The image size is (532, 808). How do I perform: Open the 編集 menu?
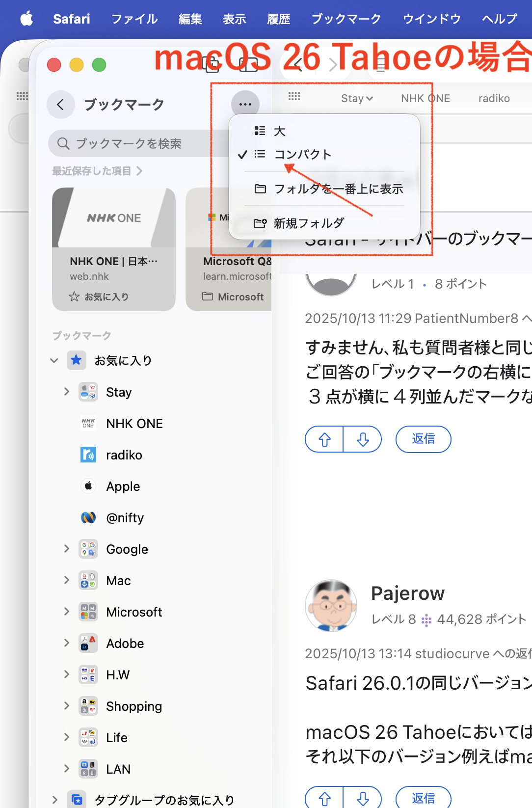click(x=190, y=19)
